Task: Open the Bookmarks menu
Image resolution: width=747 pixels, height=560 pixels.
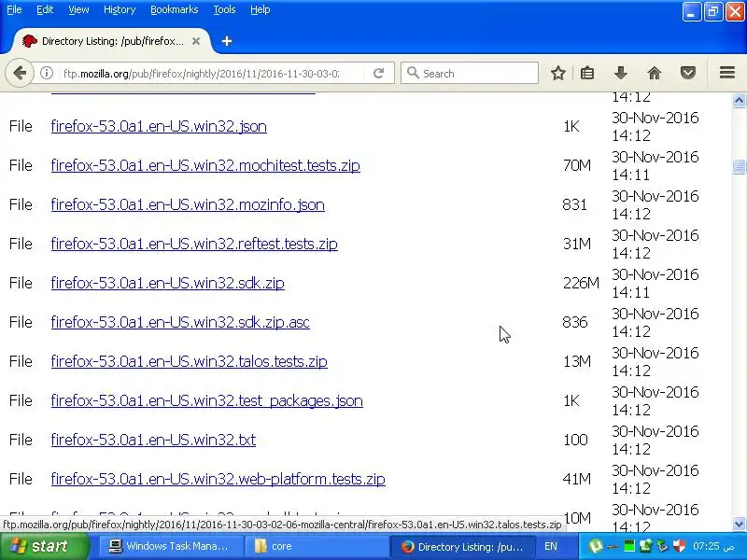Action: click(175, 9)
